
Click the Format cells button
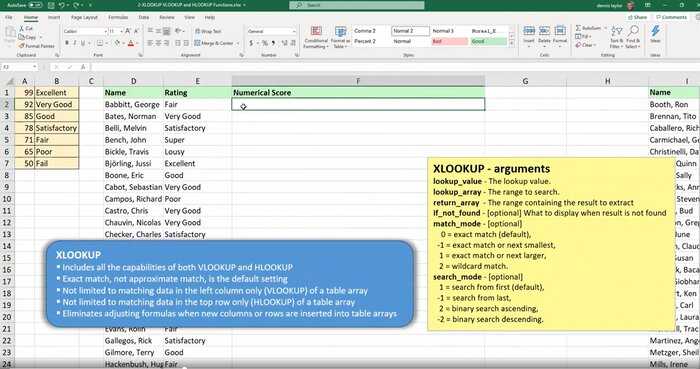559,36
